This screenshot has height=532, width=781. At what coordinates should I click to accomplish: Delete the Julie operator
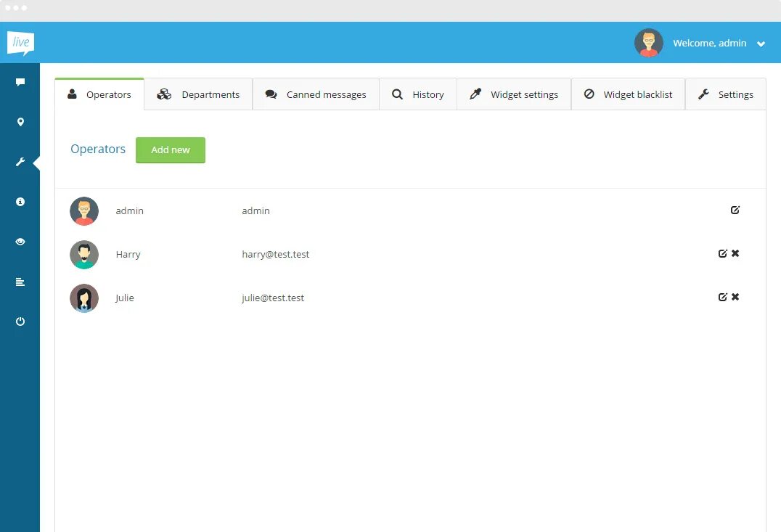point(735,297)
